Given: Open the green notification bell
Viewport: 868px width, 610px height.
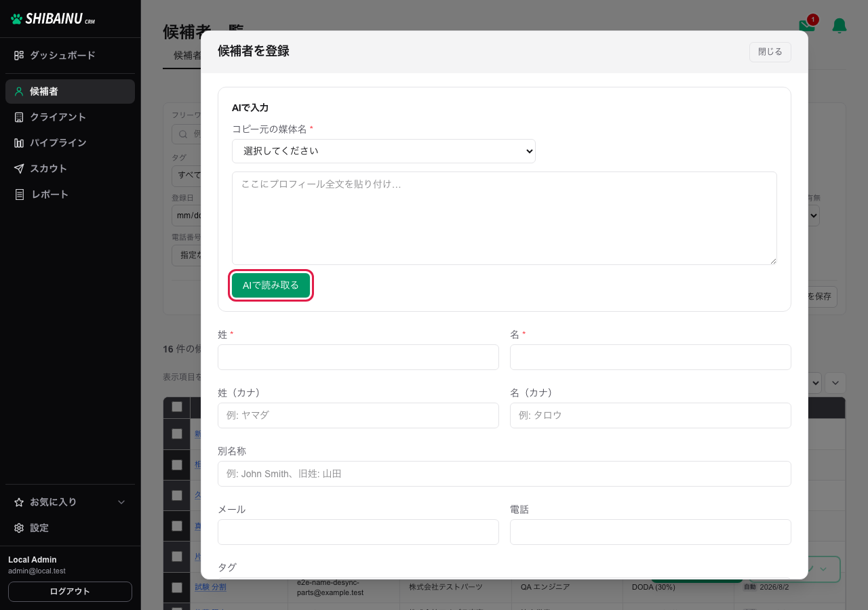Looking at the screenshot, I should pos(840,26).
